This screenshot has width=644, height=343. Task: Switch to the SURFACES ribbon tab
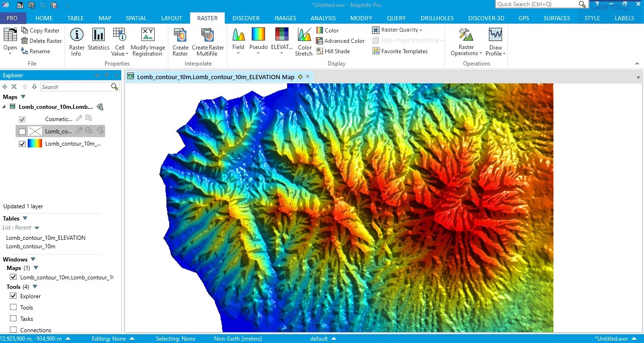pos(556,18)
